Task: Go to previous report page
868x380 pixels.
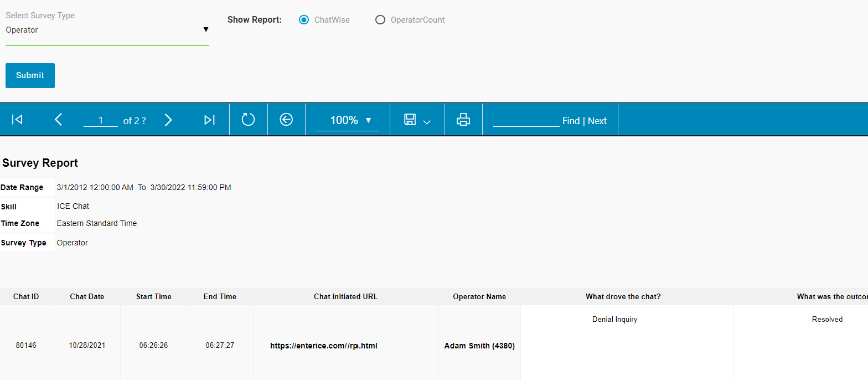Action: click(x=58, y=120)
